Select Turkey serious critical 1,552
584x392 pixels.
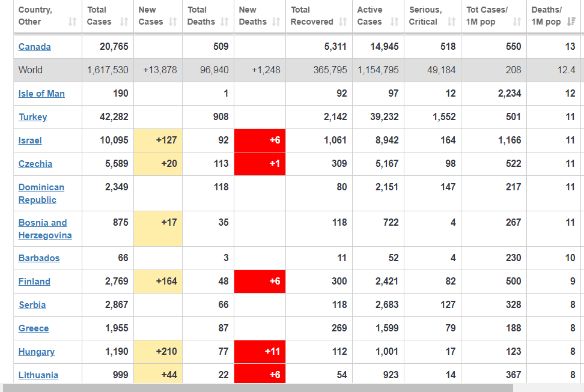[x=444, y=117]
